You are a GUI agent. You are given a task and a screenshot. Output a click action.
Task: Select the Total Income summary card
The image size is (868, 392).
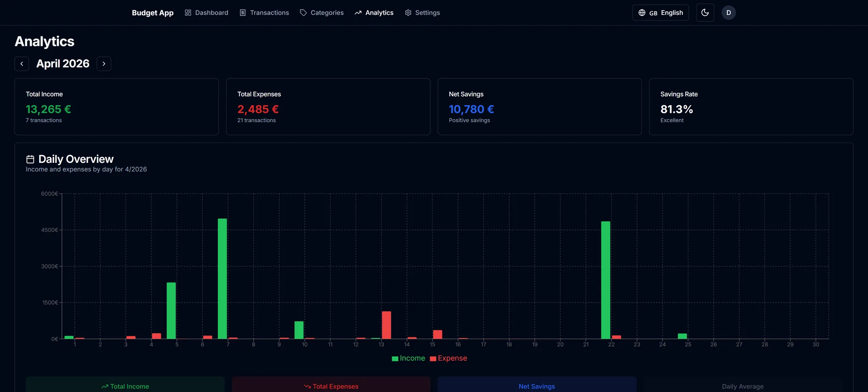pos(117,106)
